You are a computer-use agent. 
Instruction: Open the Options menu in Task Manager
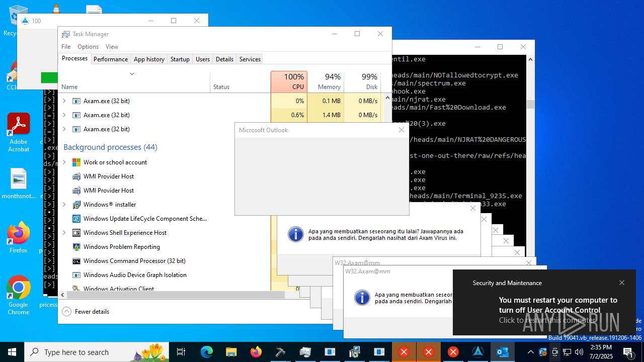click(x=88, y=47)
